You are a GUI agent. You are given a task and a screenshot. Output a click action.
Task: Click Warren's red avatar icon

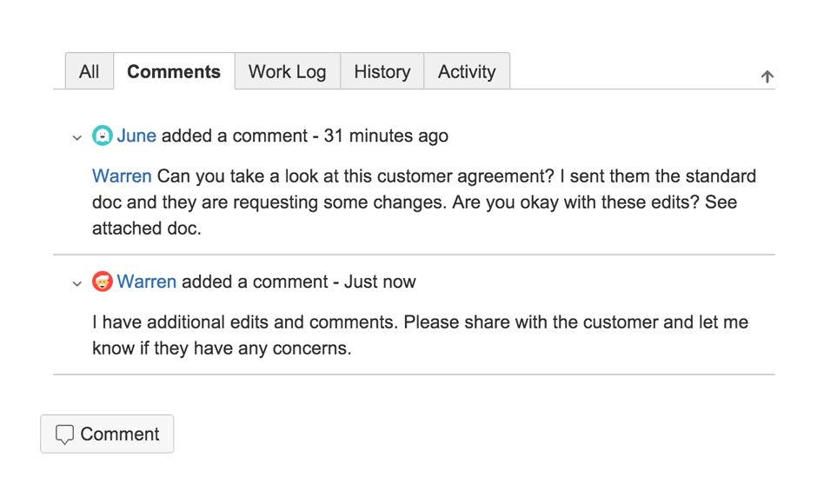[x=103, y=282]
